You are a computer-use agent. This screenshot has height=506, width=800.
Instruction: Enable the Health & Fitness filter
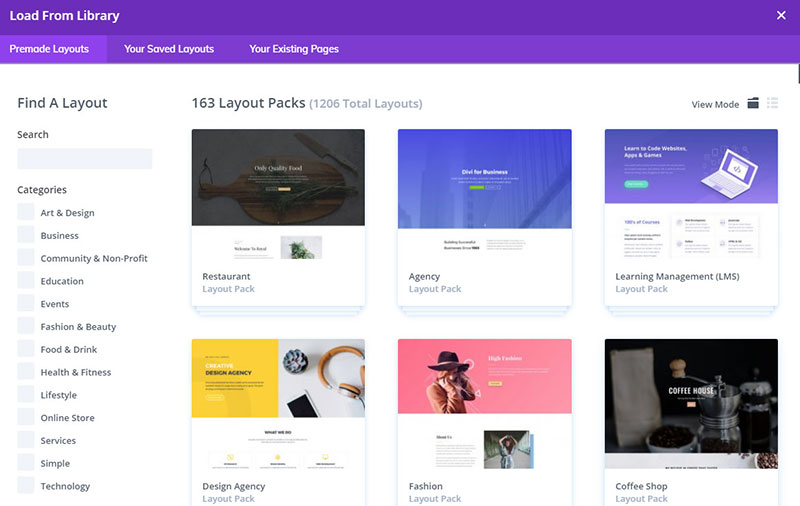(x=26, y=371)
